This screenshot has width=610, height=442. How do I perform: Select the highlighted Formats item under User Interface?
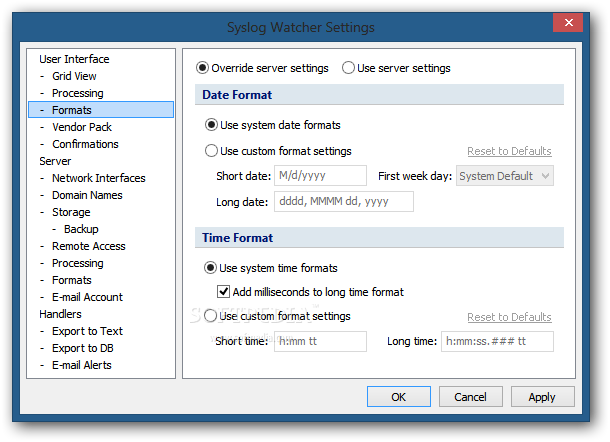101,110
